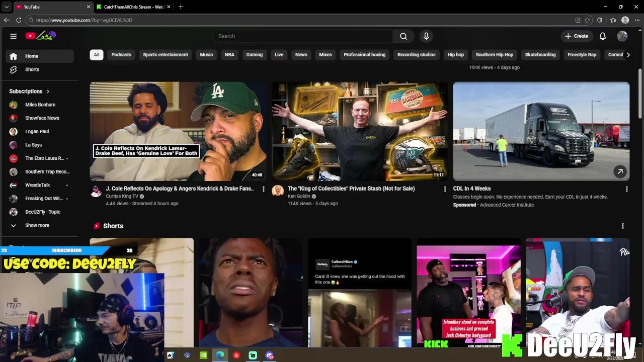Click the magnifier search button
Screen dimensions: 644x362
404,36
